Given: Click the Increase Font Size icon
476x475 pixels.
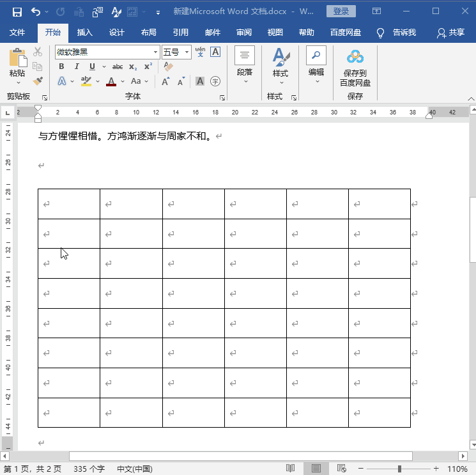Looking at the screenshot, I should tap(165, 81).
